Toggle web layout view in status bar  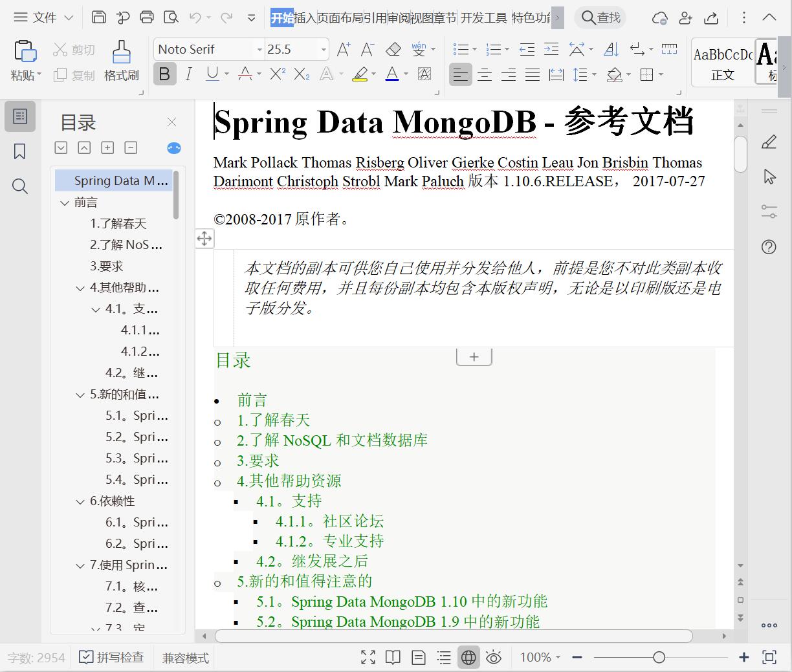tap(468, 658)
